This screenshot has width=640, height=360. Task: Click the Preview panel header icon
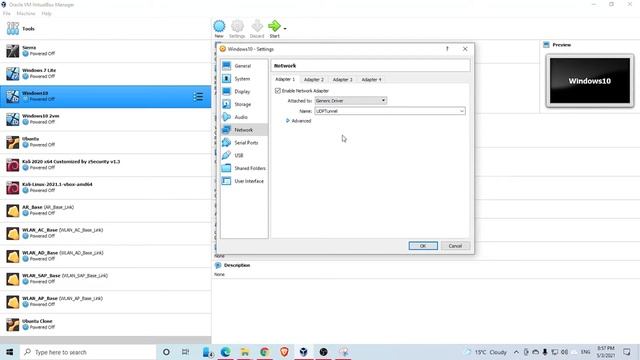547,45
